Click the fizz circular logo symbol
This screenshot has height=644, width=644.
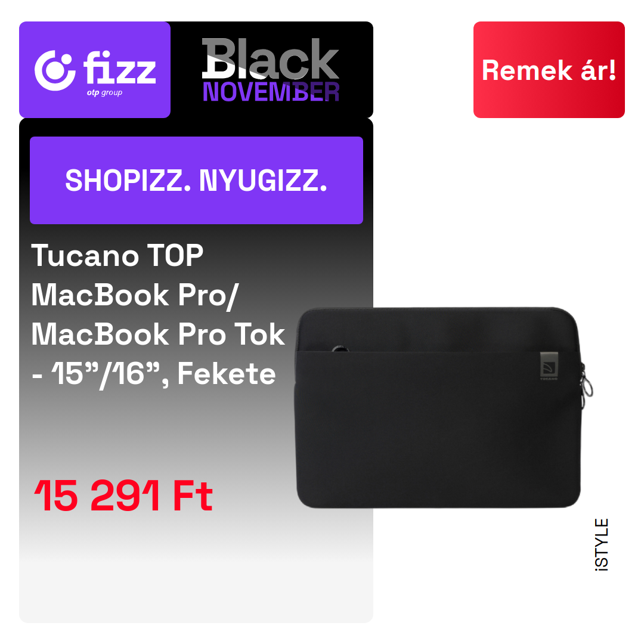click(55, 70)
